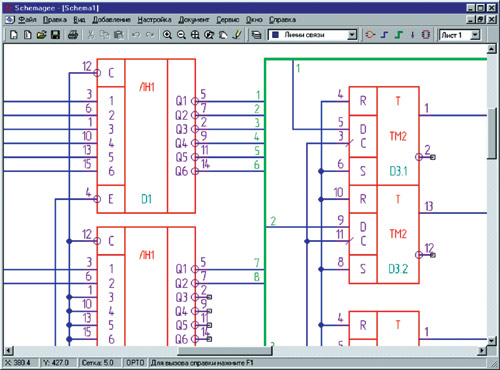This screenshot has height=370, width=500.
Task: Click the horizontal scrollbar thumb
Action: tap(225, 351)
